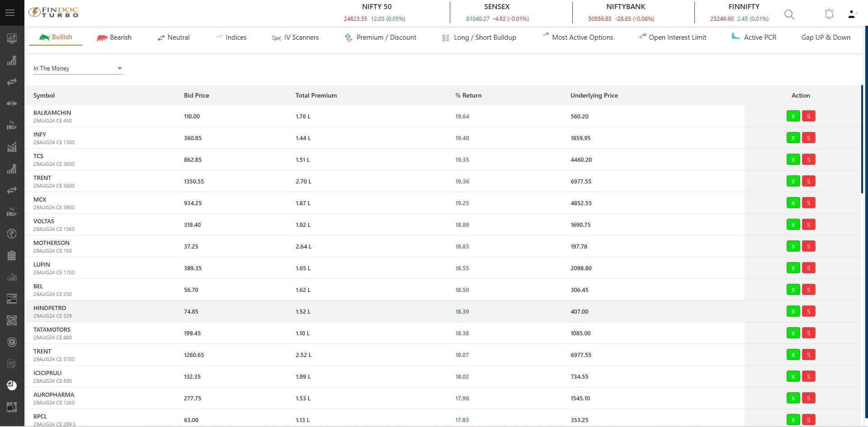Image resolution: width=868 pixels, height=427 pixels.
Task: Select the monitor chart icon in the sidebar
Action: coord(12,38)
